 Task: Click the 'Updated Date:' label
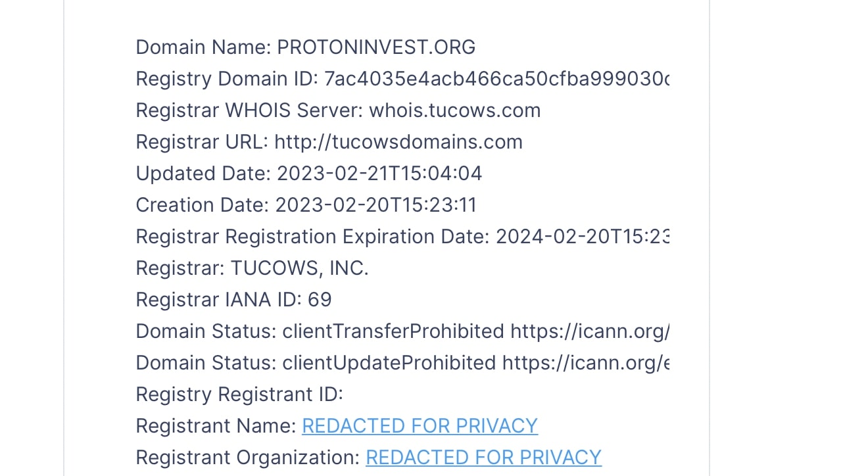[203, 174]
